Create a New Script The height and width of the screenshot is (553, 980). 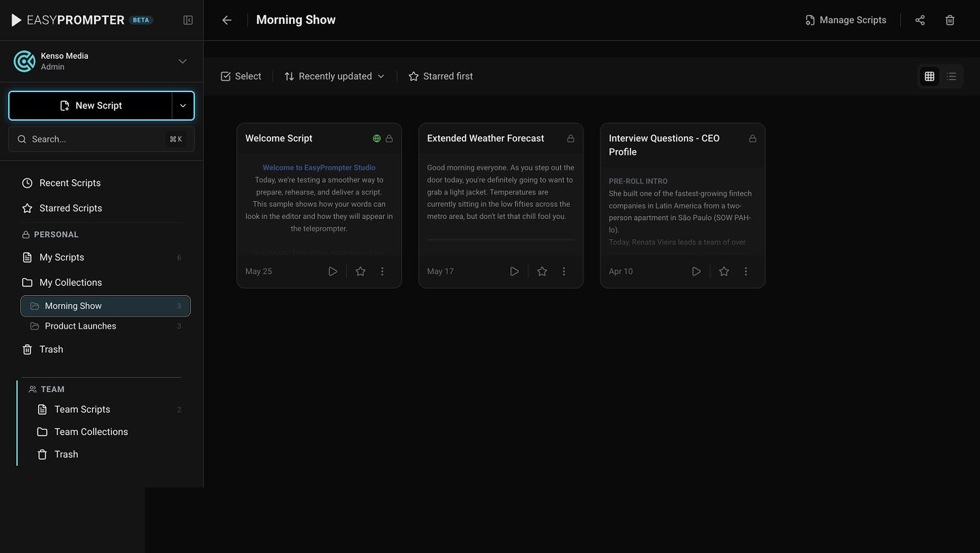(91, 106)
